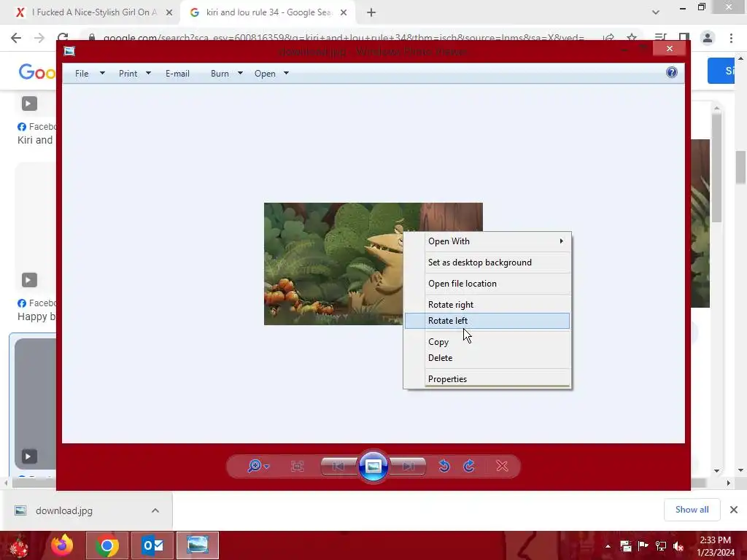Click the share page icon in Chrome
The height and width of the screenshot is (560, 747).
point(608,38)
